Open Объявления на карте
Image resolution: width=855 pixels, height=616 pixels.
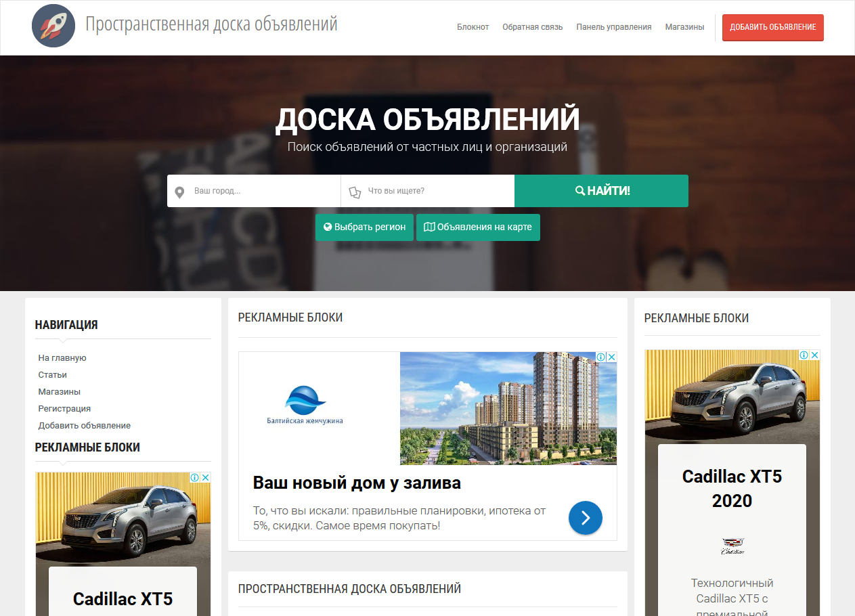pyautogui.click(x=478, y=227)
